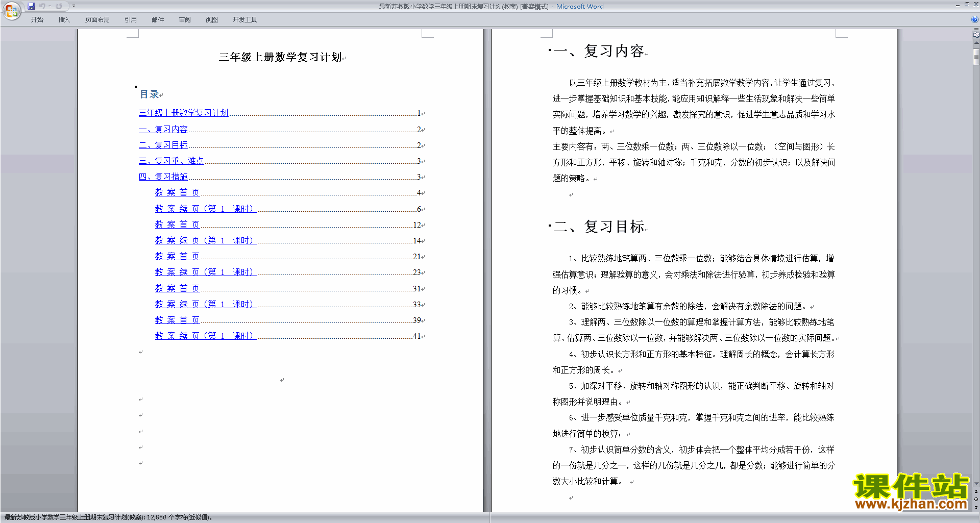The height and width of the screenshot is (523, 980).
Task: Follow TOC link 一、复习内容
Action: [163, 129]
